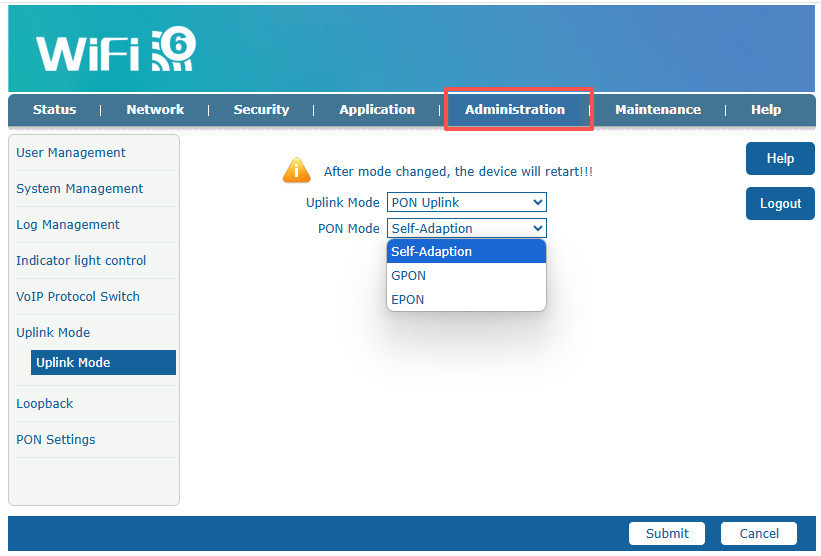Select VoIP Protocol Switch
The image size is (821, 556).
(x=78, y=296)
